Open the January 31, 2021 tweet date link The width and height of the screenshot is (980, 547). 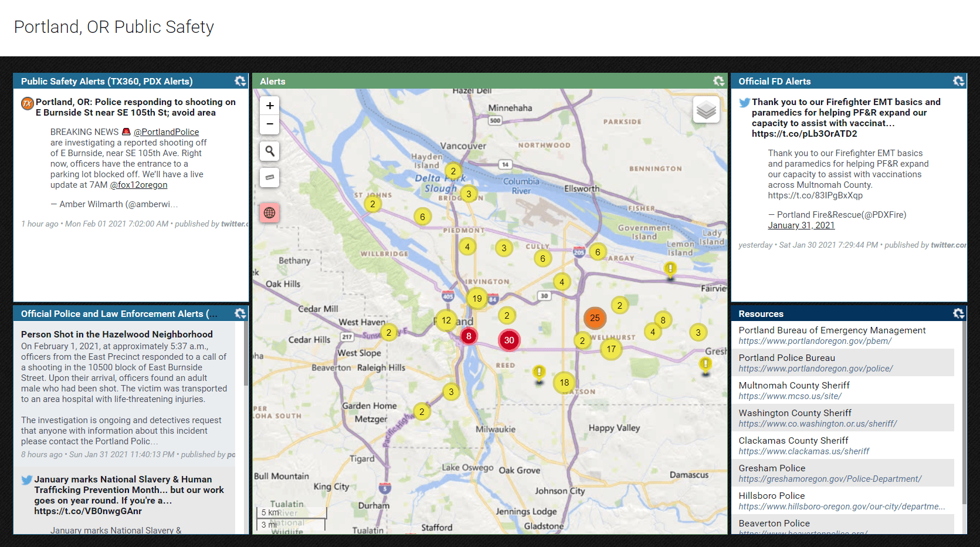(801, 225)
